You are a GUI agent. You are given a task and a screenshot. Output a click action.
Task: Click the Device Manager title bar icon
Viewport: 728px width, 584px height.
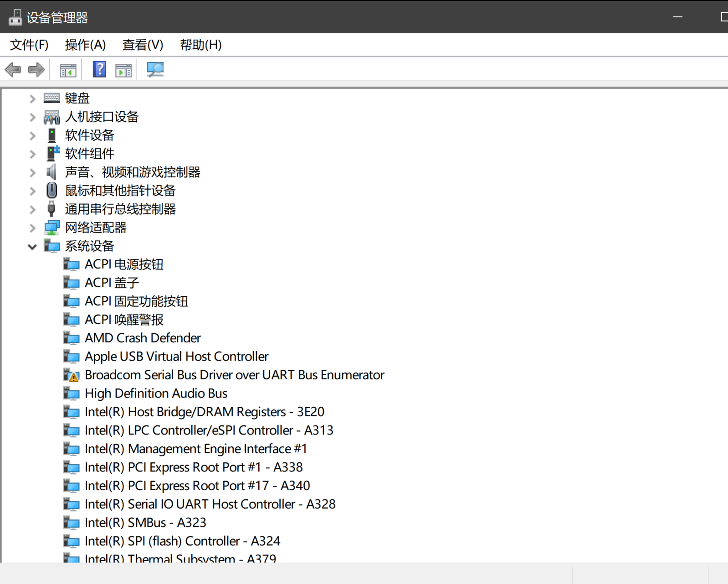(x=15, y=17)
